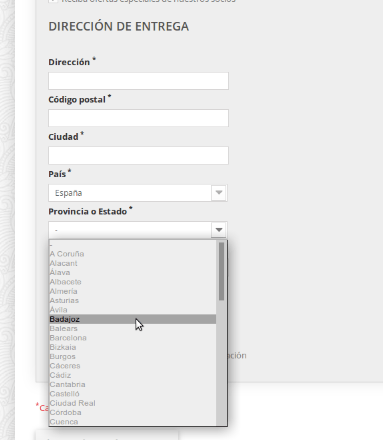Choose Cantabria in the dropdown list

click(133, 384)
